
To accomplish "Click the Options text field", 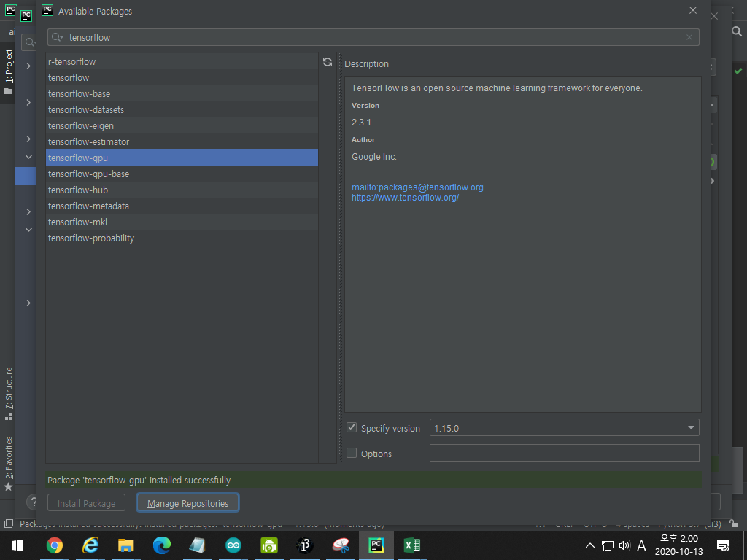I will coord(564,453).
